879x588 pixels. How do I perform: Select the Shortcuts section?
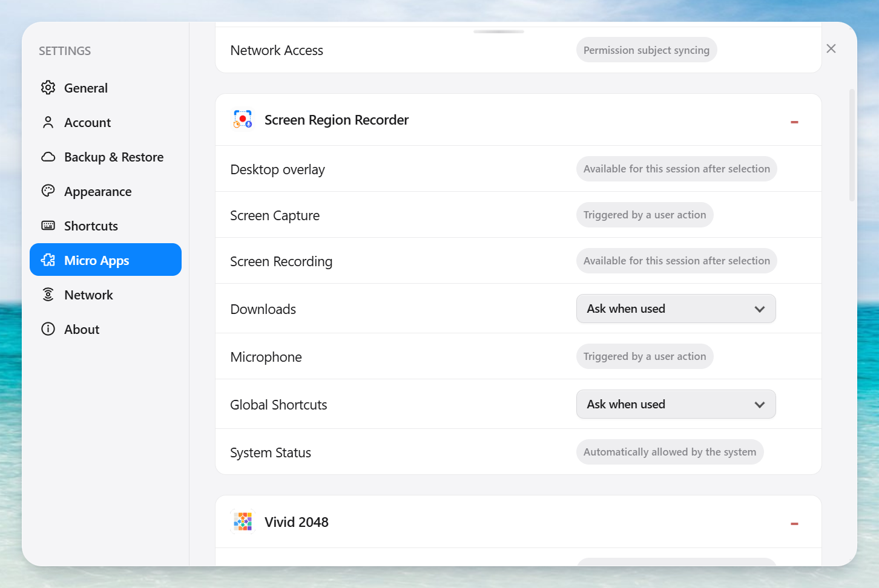pos(105,226)
